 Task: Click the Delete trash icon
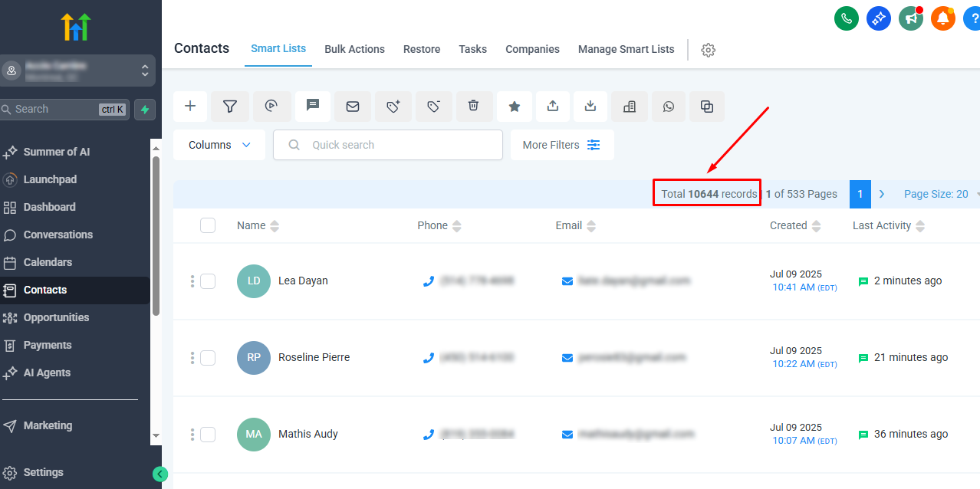(474, 107)
